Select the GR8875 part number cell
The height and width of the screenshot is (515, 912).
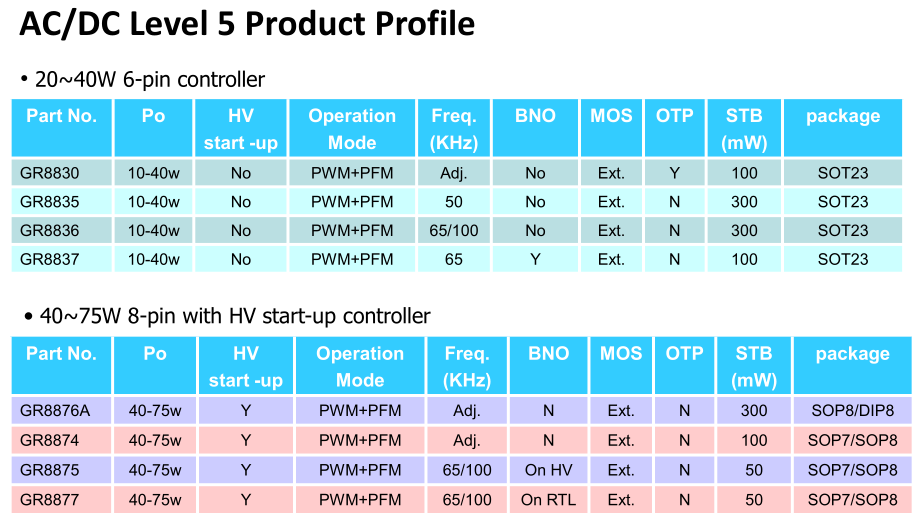[x=61, y=470]
